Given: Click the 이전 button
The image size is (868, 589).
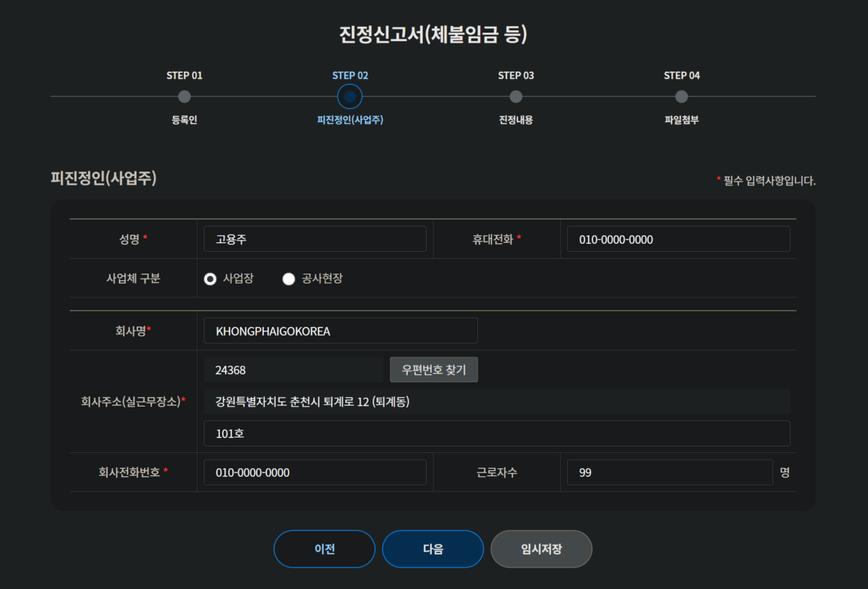Looking at the screenshot, I should (x=324, y=548).
